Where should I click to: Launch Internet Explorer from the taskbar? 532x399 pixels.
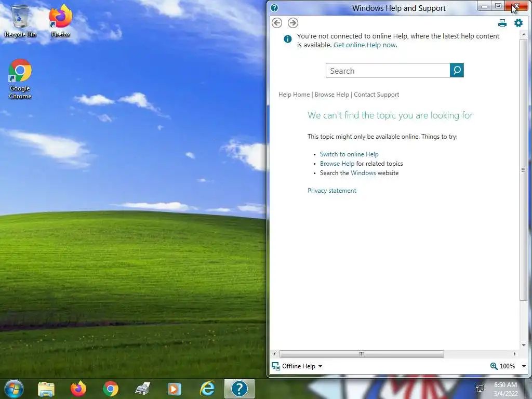click(207, 389)
